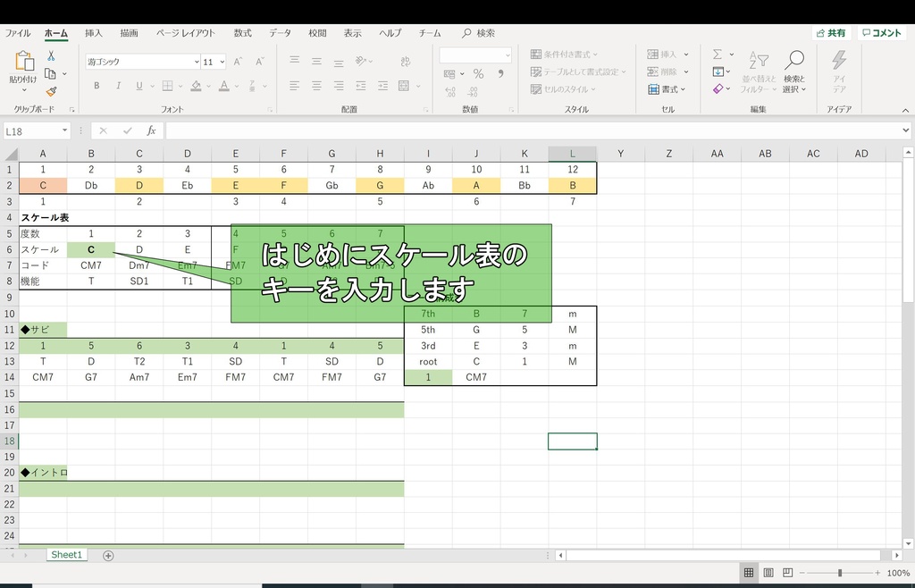Click the Copy icon in the Clipboard group
915x588 pixels.
click(x=51, y=74)
